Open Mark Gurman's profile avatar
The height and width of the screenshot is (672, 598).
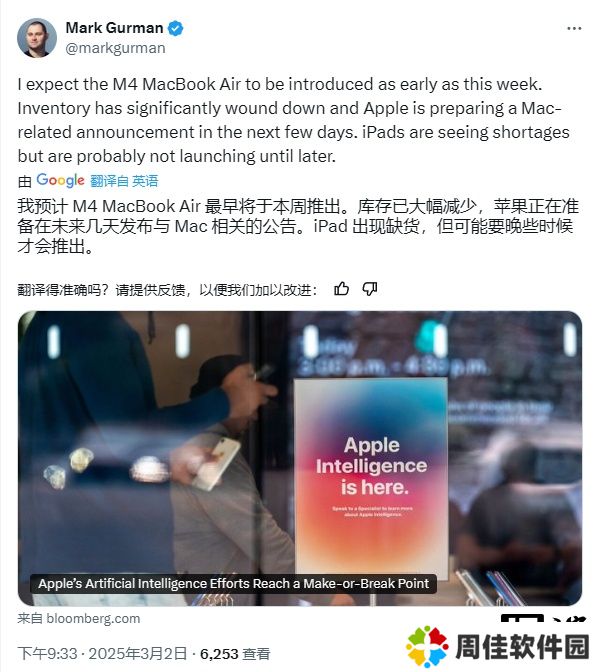point(37,38)
